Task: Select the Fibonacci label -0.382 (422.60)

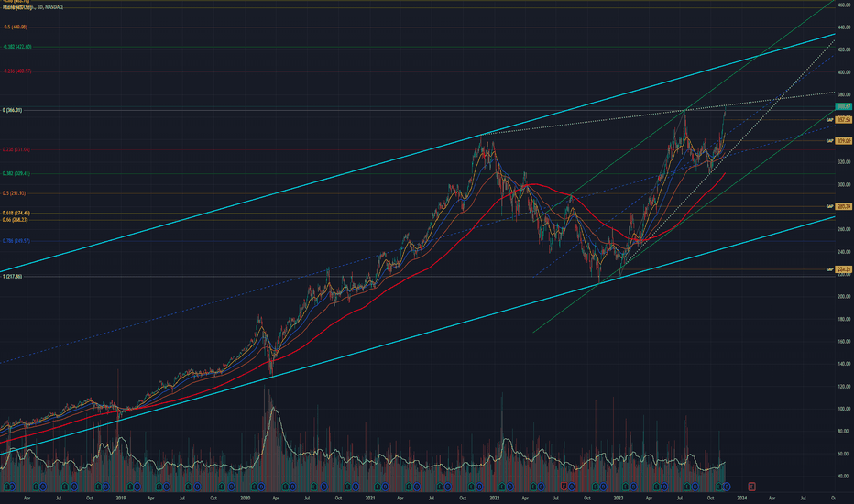Action: (16, 47)
